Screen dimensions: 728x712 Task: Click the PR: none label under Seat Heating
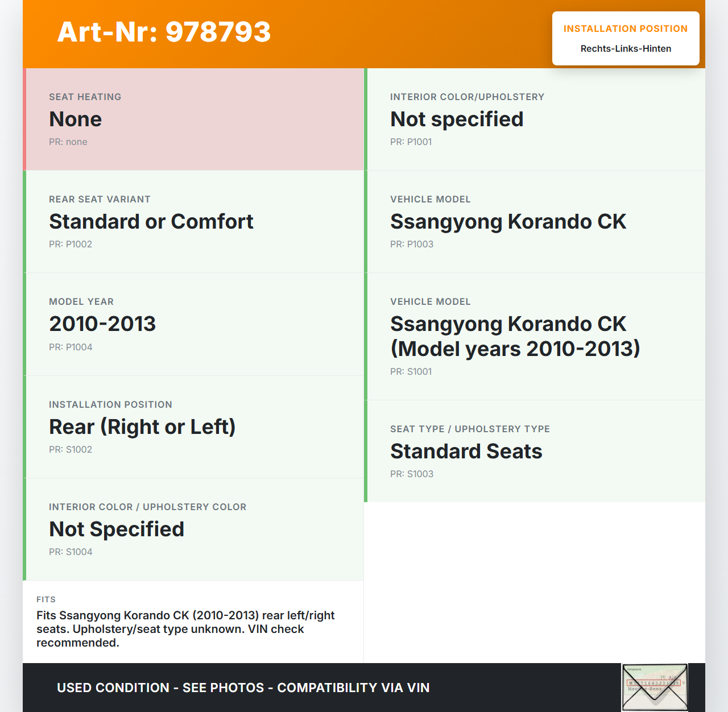tap(68, 142)
